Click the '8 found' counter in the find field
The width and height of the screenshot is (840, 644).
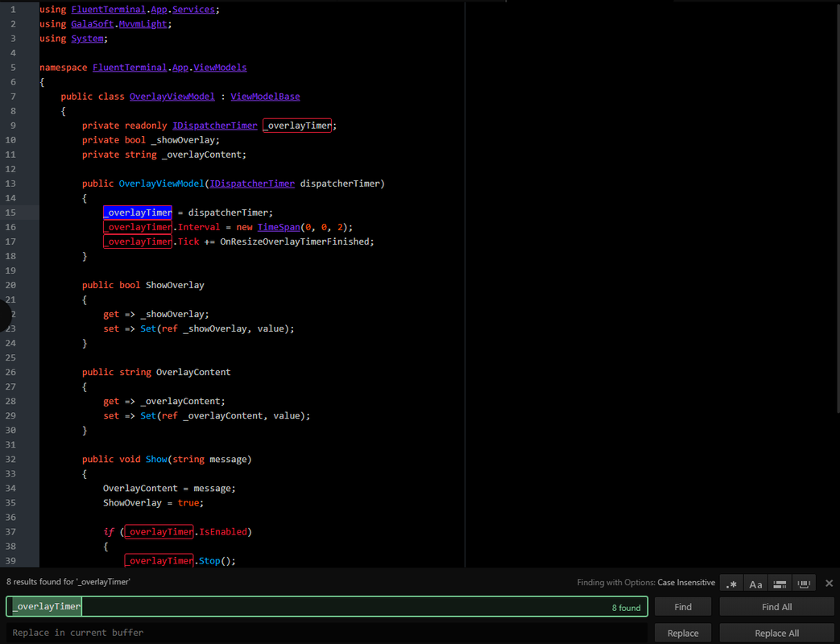[x=626, y=608]
